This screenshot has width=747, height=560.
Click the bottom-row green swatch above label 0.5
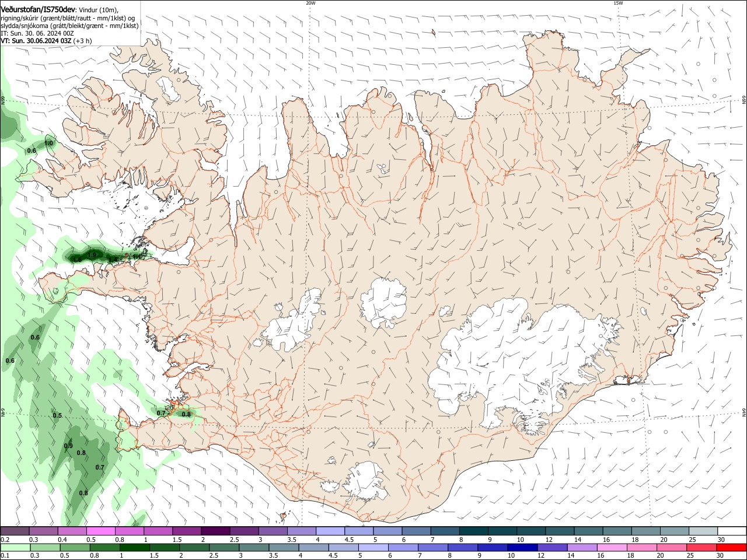pos(75,548)
